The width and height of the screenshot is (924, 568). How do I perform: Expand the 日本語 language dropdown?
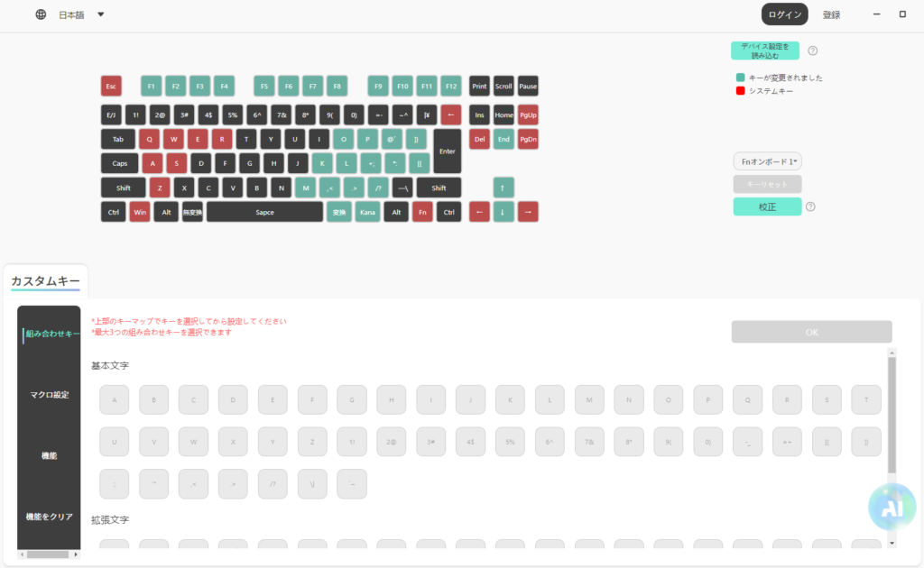(x=100, y=14)
